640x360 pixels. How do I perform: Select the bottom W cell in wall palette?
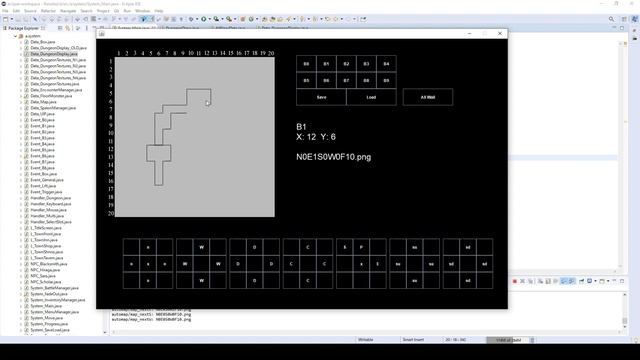201,280
